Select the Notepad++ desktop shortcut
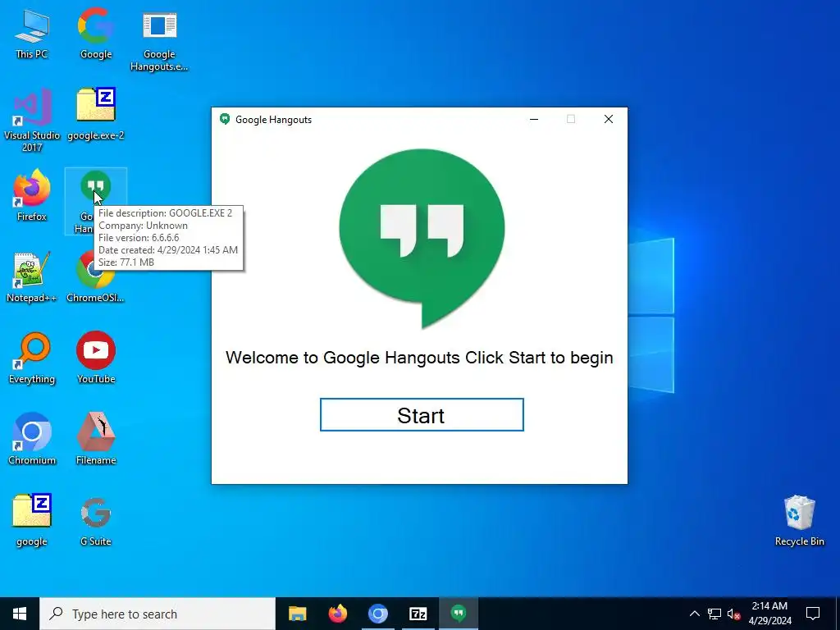The height and width of the screenshot is (630, 840). point(32,277)
